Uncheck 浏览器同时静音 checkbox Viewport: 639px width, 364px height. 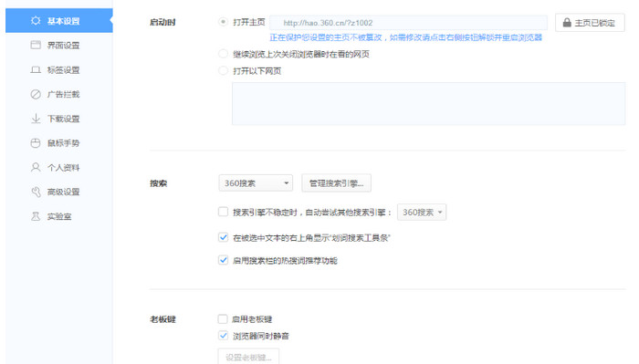click(223, 336)
